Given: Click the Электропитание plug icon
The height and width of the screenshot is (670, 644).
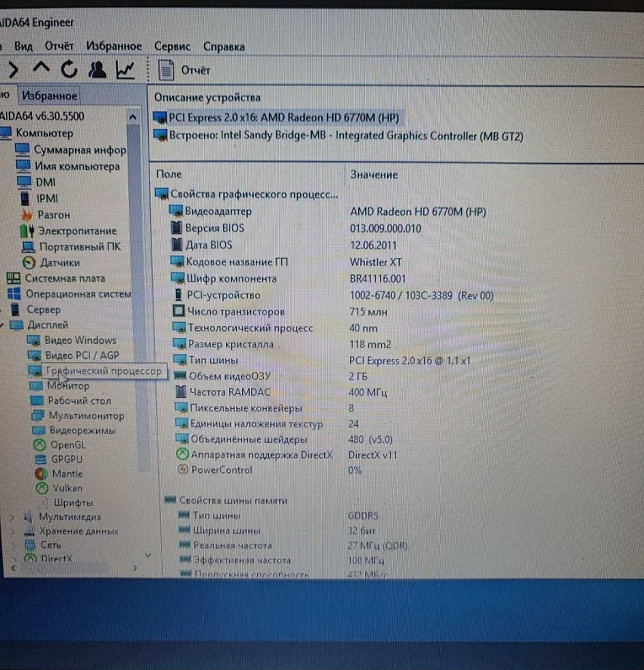Looking at the screenshot, I should pos(27,231).
